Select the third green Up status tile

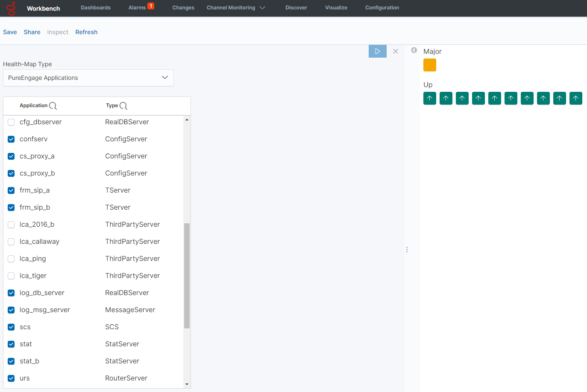462,98
